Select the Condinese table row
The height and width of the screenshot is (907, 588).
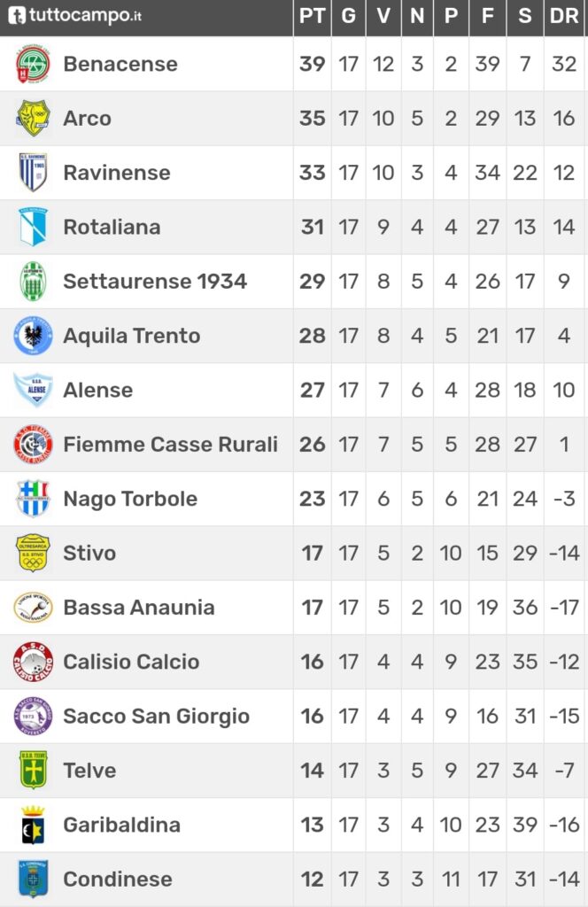294,880
